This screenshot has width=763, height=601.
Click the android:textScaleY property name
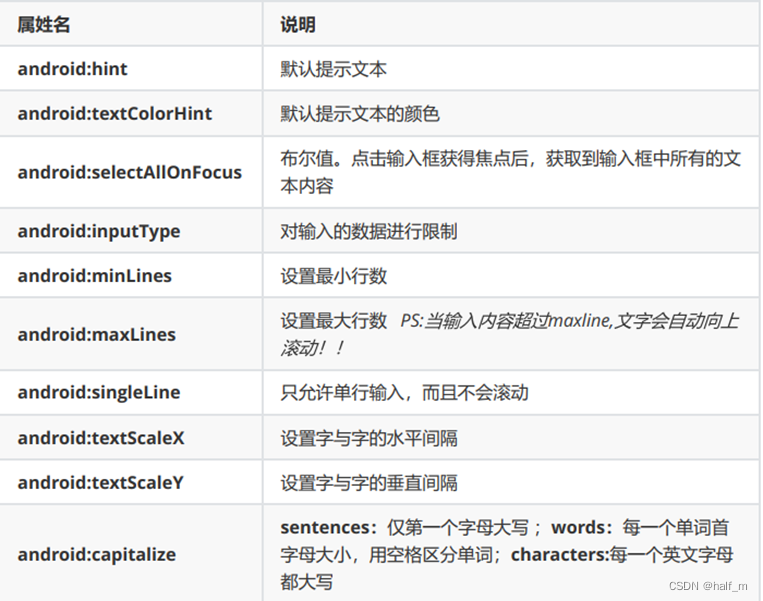(101, 483)
